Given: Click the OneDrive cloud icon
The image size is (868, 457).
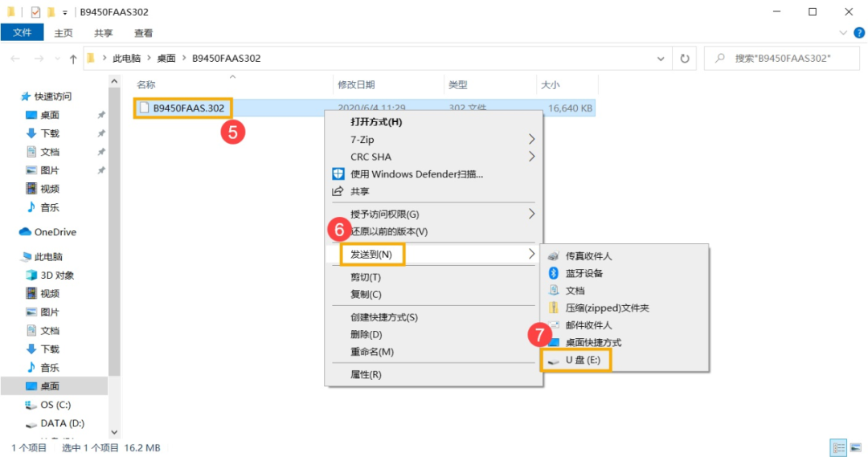Looking at the screenshot, I should [25, 232].
